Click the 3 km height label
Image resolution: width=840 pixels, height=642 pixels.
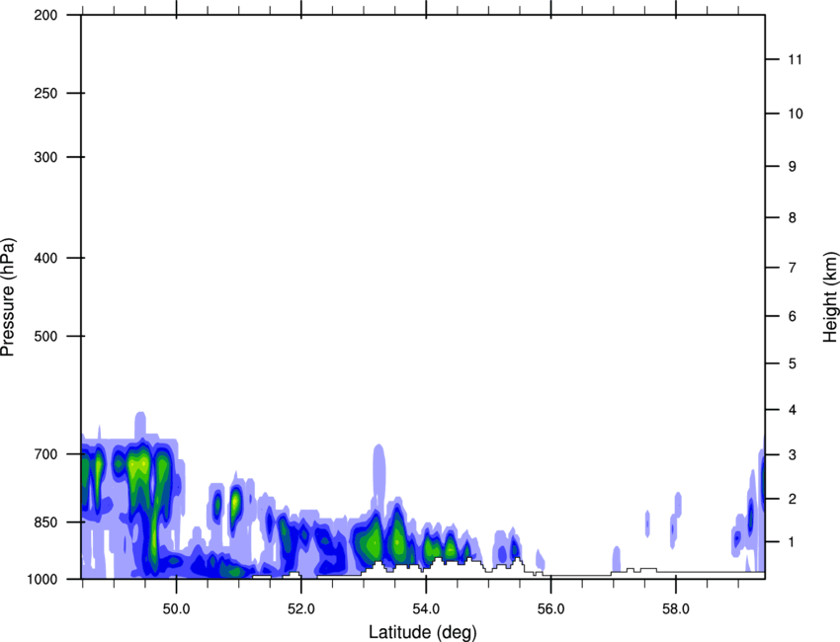pyautogui.click(x=792, y=455)
